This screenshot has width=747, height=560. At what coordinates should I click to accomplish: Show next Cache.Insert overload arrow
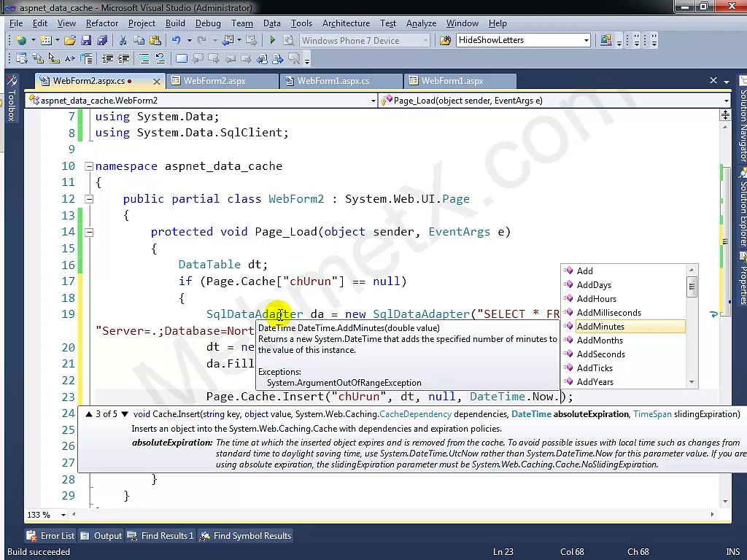[x=125, y=414]
